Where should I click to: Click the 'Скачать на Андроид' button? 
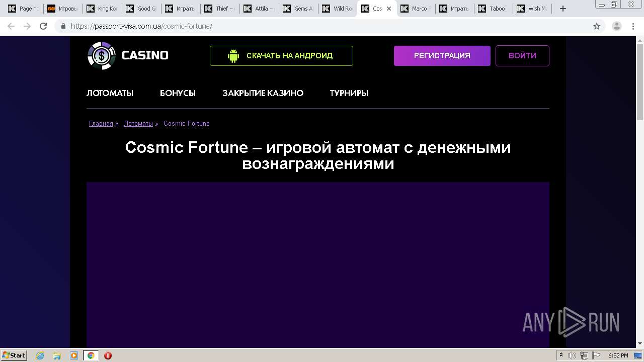point(281,56)
